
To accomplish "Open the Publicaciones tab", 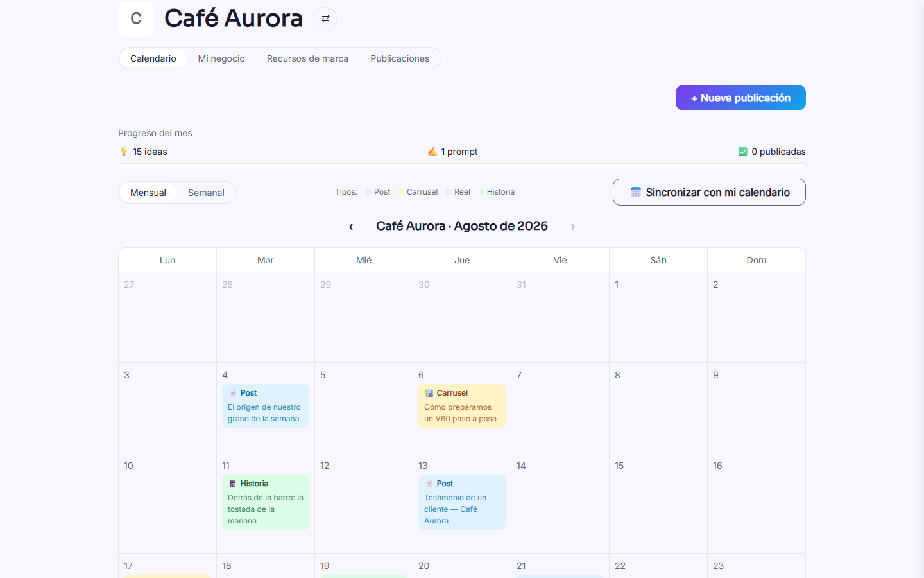I will coord(400,58).
